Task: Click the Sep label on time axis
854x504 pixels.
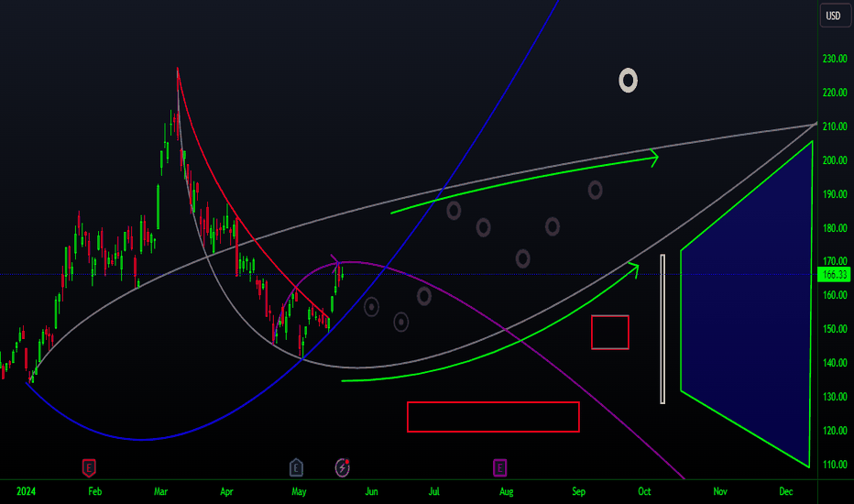Action: tap(579, 491)
